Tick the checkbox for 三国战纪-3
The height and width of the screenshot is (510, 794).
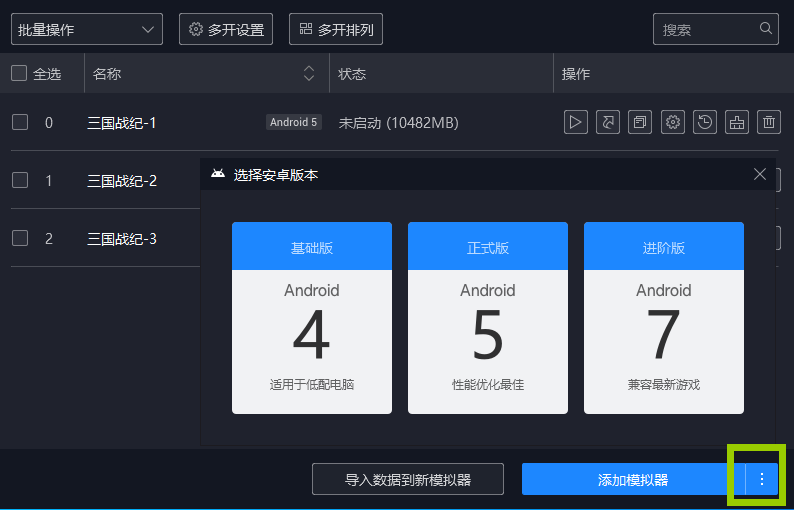[20, 238]
